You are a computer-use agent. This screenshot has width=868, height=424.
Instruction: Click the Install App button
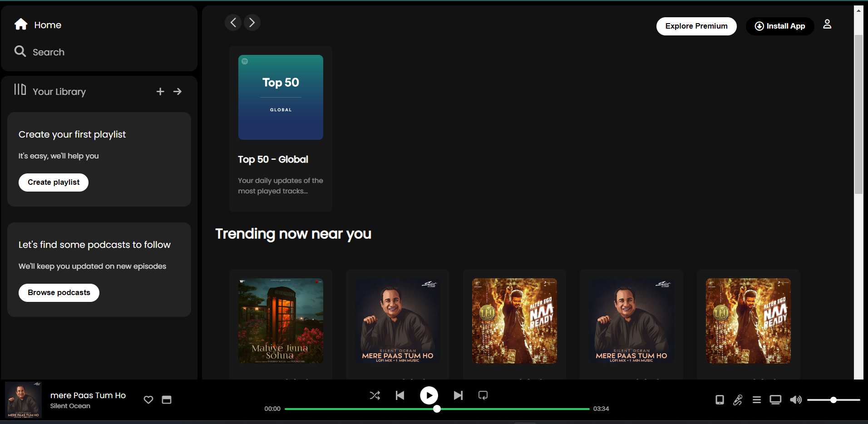[780, 26]
